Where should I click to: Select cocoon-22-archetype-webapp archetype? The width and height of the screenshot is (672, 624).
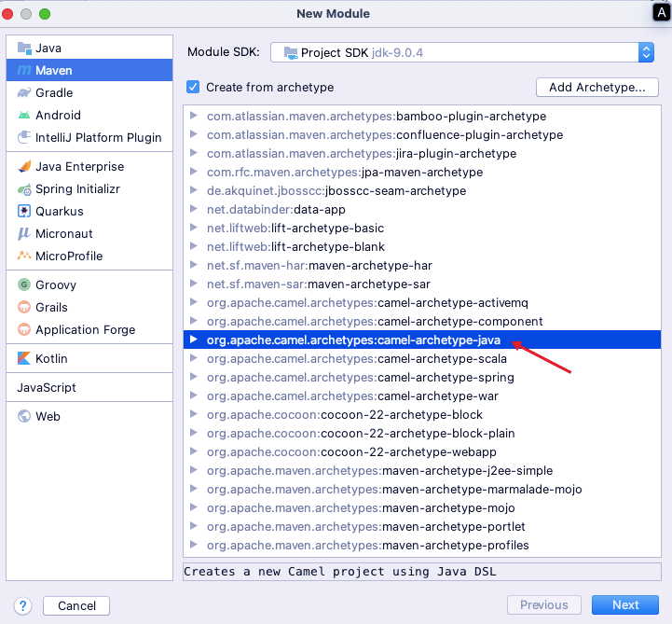coord(422,451)
